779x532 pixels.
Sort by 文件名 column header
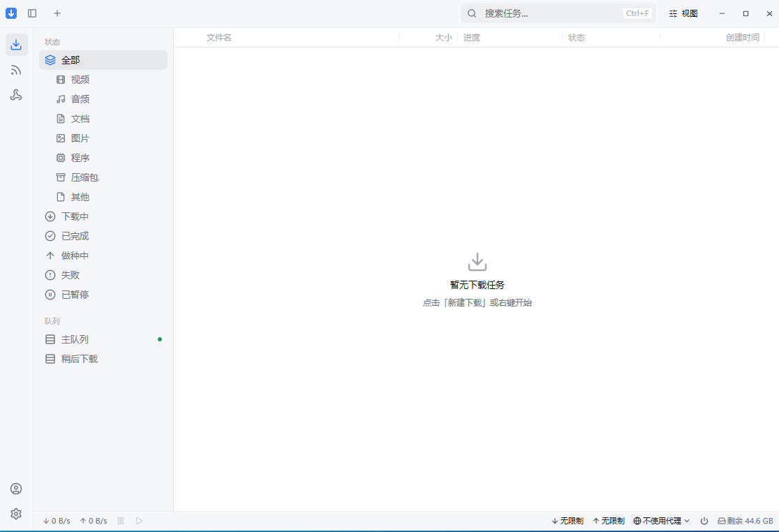(x=219, y=38)
